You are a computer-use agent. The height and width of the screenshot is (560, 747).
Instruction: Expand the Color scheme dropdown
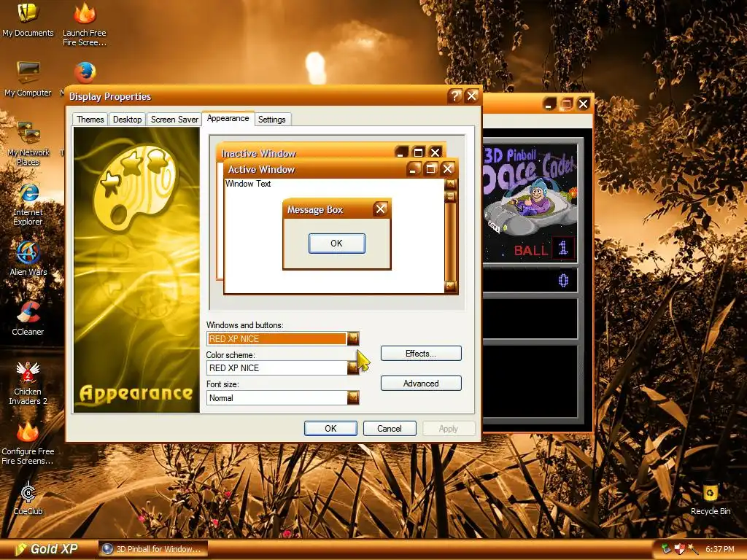pyautogui.click(x=353, y=367)
